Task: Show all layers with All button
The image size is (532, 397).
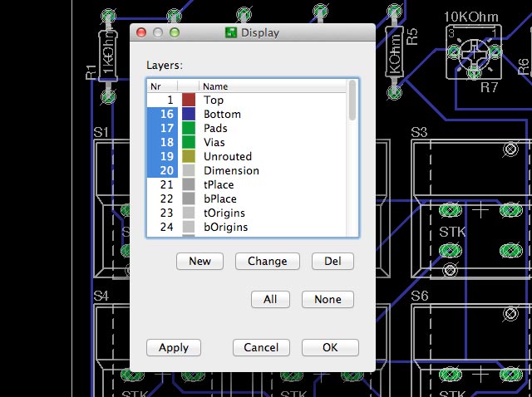Action: click(270, 299)
